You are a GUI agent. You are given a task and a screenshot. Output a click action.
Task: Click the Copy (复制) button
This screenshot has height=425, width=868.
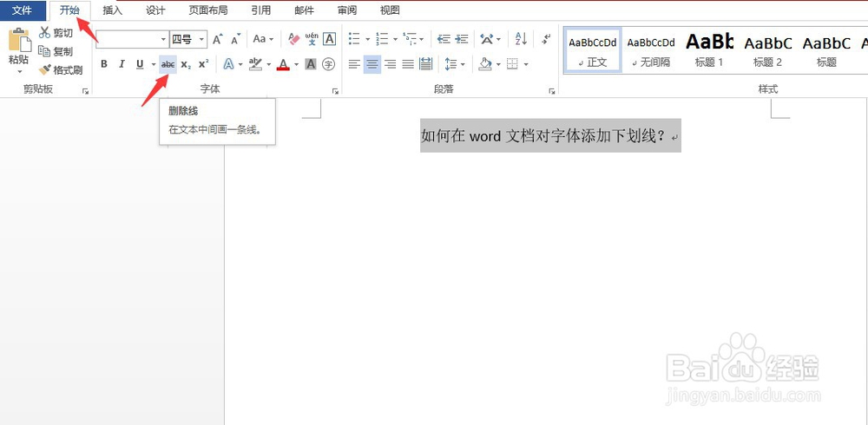pos(56,51)
